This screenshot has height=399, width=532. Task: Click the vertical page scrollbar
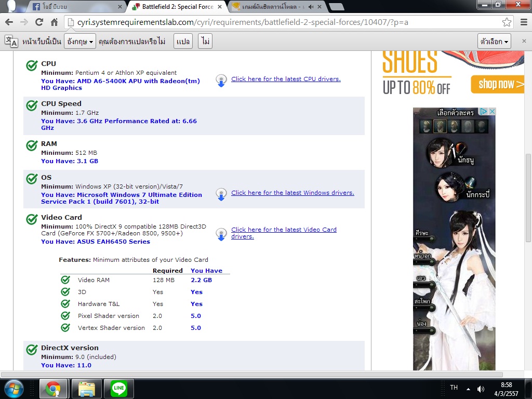point(528,198)
